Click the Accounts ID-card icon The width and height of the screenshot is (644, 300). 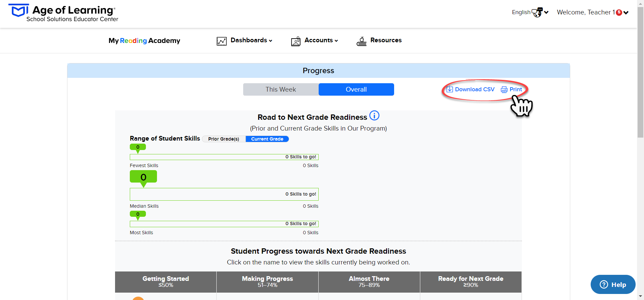(x=296, y=41)
